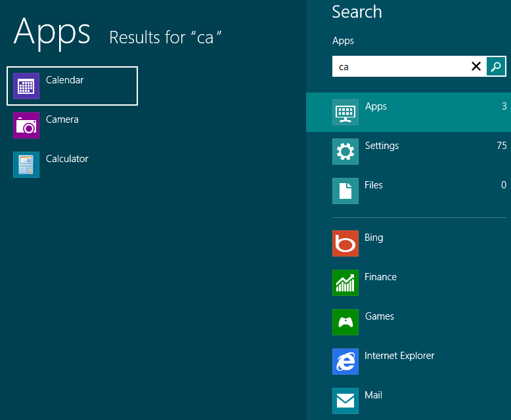
Task: Filter search by Settings label
Action: [x=382, y=146]
